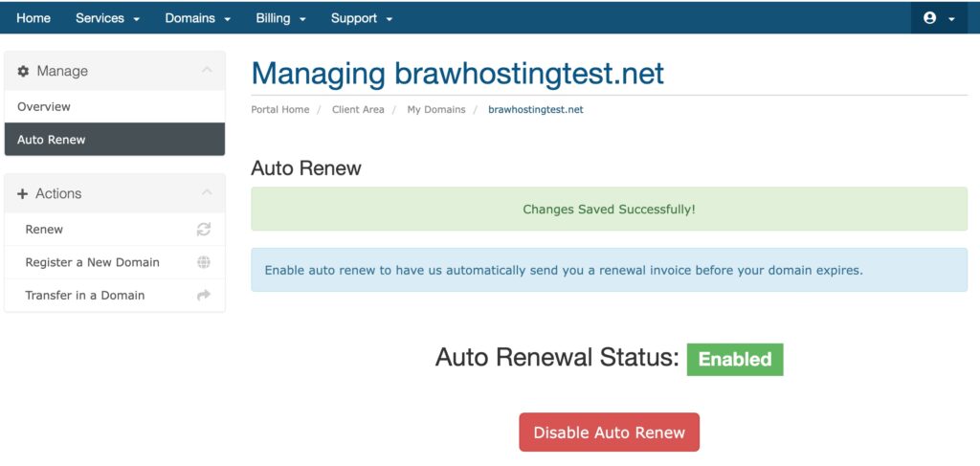
Task: Select Overview in the Manage sidebar
Action: coord(115,107)
